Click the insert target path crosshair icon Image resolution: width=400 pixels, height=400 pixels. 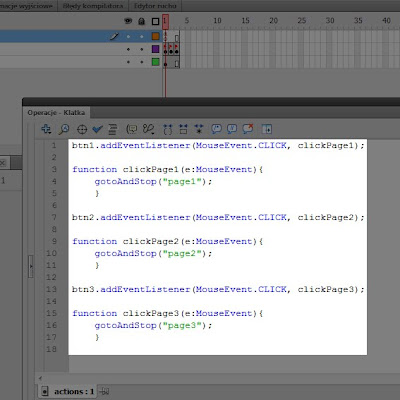click(82, 129)
